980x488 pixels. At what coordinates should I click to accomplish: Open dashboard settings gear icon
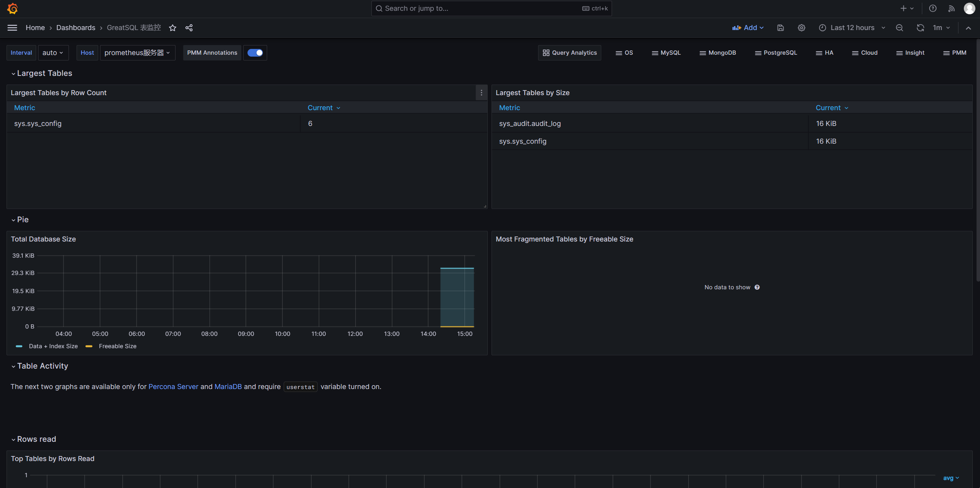tap(801, 28)
